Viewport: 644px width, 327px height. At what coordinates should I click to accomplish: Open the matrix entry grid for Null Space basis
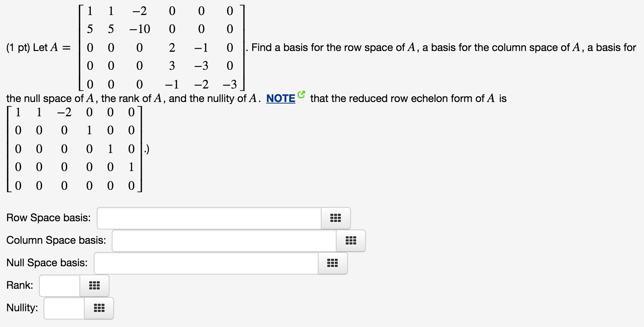click(332, 263)
